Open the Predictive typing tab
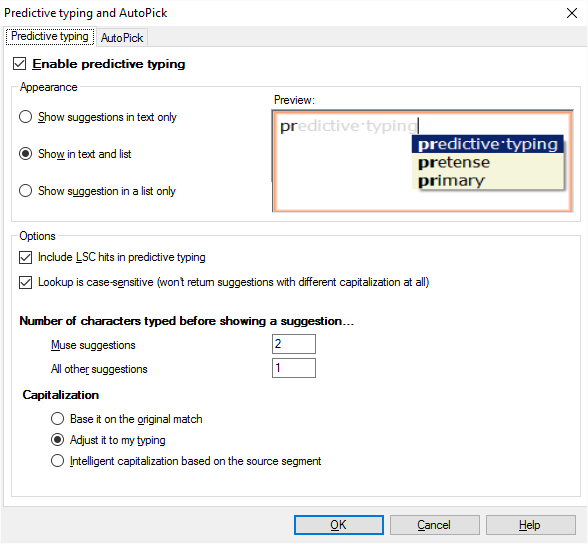Screen dimensions: 588x544 [x=50, y=36]
